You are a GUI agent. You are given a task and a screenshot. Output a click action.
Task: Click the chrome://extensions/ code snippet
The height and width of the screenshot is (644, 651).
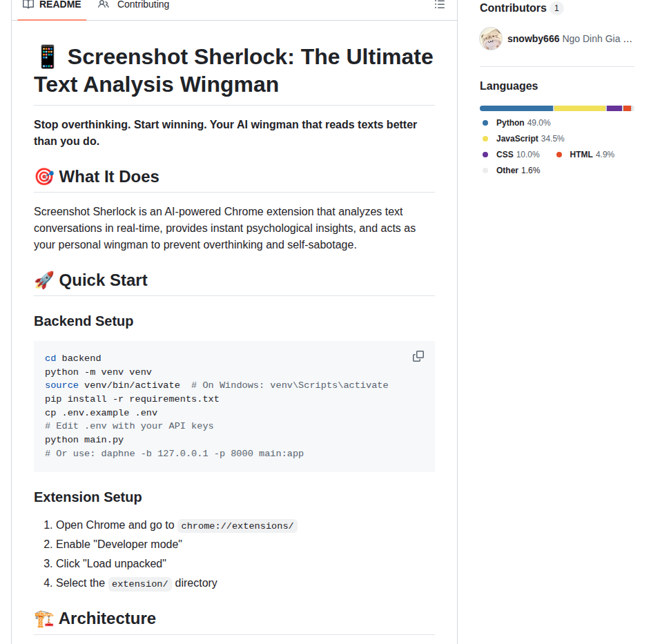coord(237,526)
